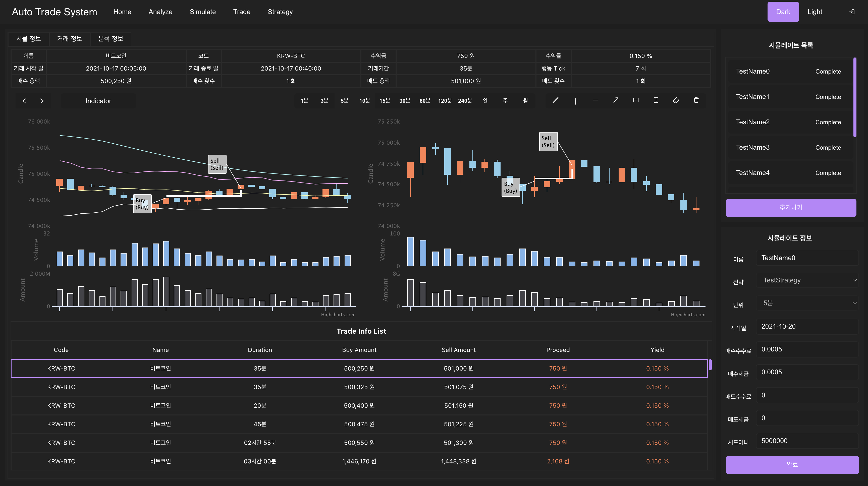The height and width of the screenshot is (486, 868).
Task: Click the 추가하기 button
Action: tap(790, 207)
